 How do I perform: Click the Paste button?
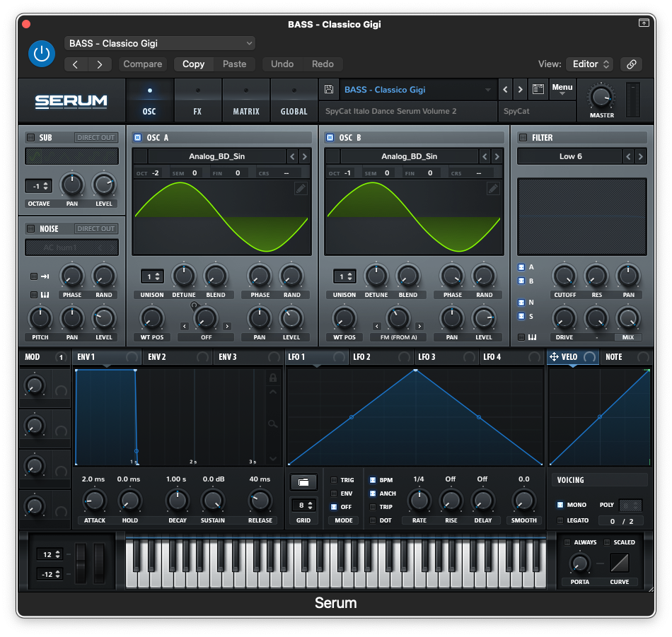coord(234,64)
